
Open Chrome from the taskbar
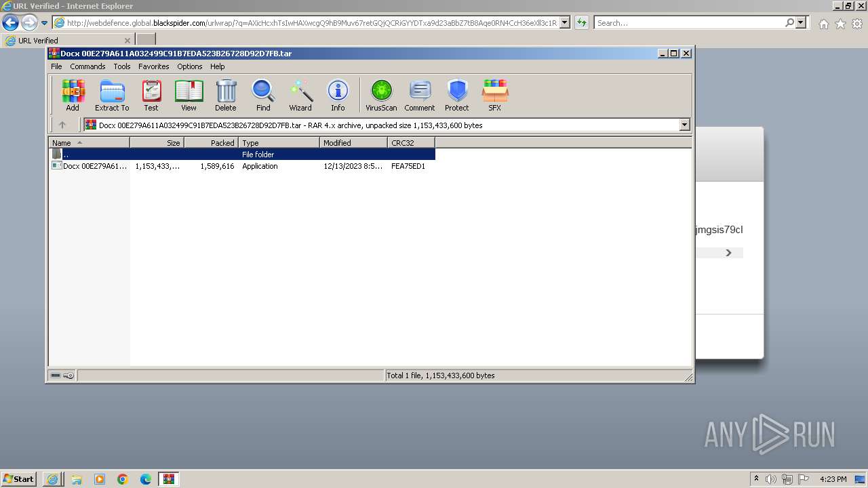123,479
